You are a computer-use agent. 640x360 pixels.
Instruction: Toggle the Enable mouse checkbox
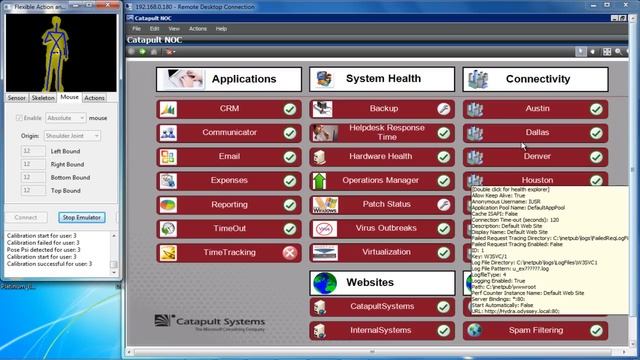click(x=19, y=118)
